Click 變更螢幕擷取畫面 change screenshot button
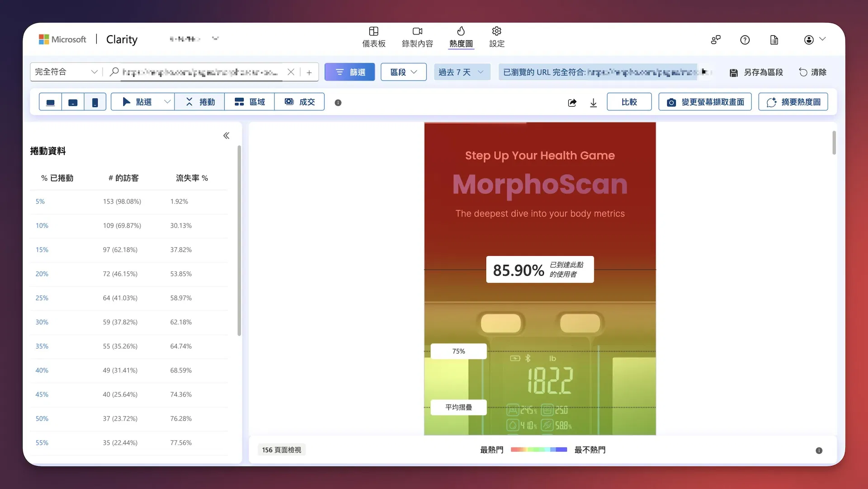 tap(705, 102)
